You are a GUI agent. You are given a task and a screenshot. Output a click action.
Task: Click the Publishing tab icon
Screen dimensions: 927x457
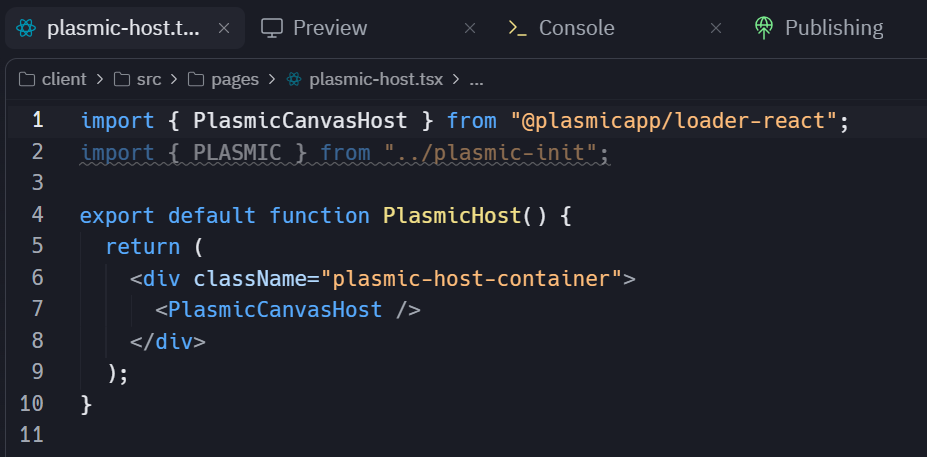(x=763, y=28)
